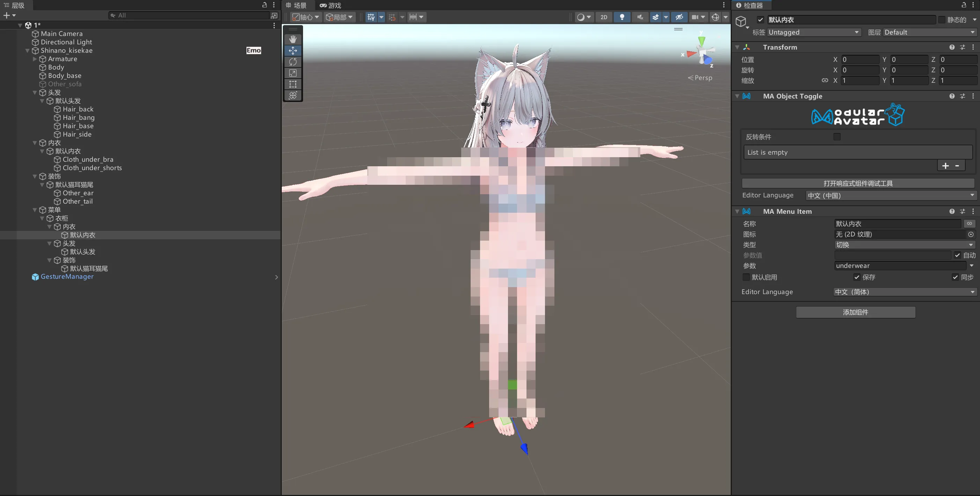Toggle the 自动 checkbox
The height and width of the screenshot is (496, 980).
point(958,255)
